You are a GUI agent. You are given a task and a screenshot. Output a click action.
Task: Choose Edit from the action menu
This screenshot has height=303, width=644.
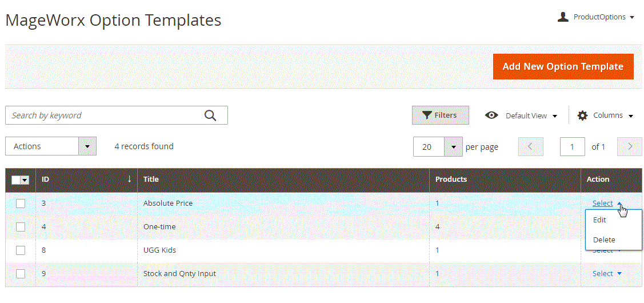tap(599, 220)
